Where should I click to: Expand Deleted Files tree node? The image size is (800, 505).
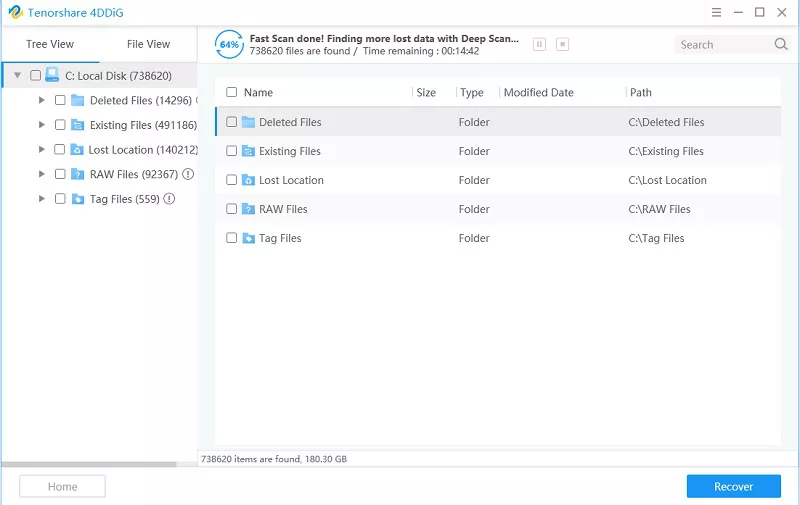(x=42, y=100)
